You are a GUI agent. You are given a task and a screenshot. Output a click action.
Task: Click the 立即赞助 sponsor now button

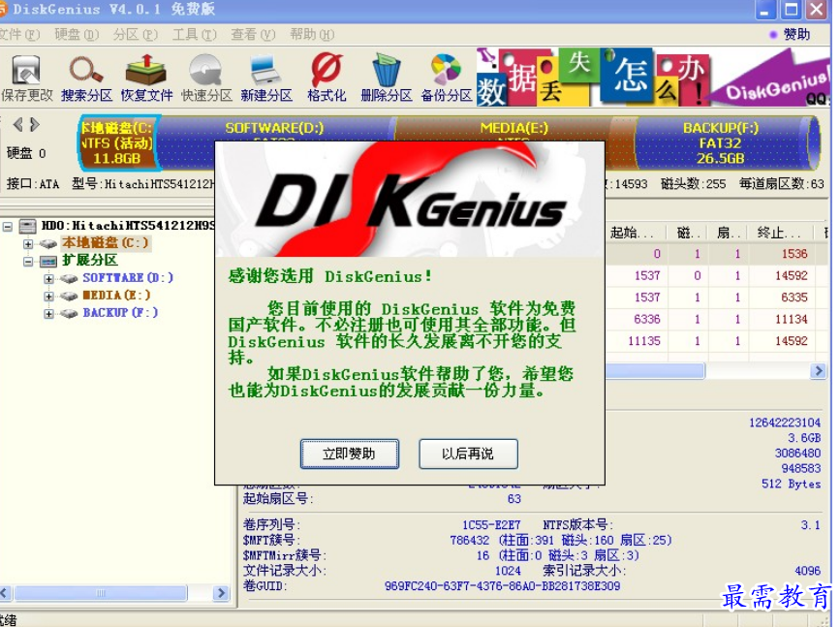click(x=350, y=454)
